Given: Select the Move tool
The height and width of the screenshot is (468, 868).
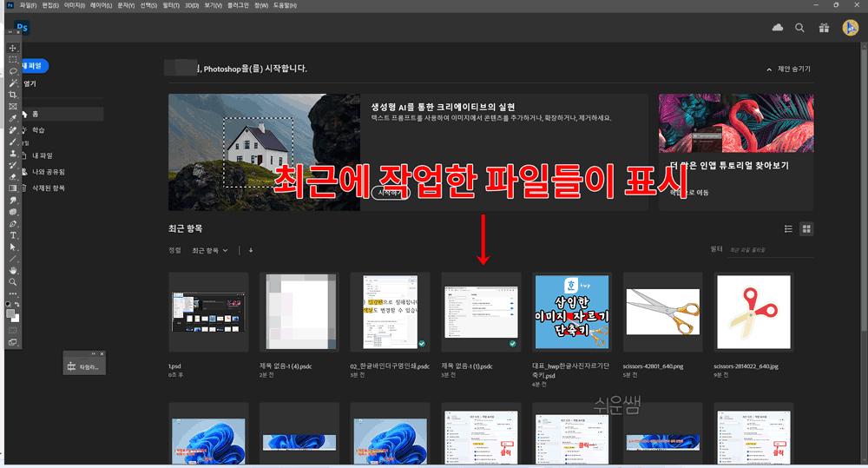Looking at the screenshot, I should (13, 48).
